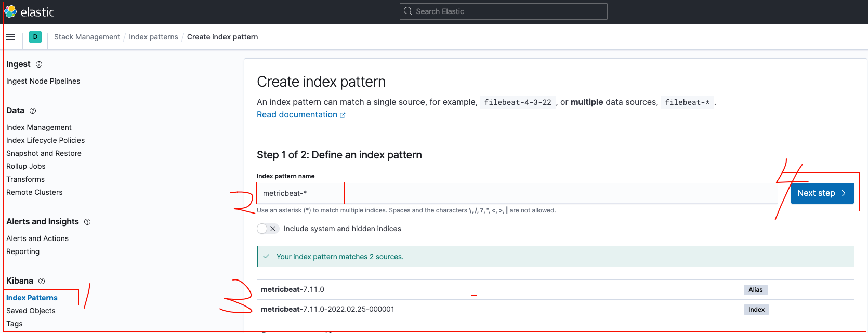This screenshot has height=333, width=868.
Task: Open Snapshot and Restore
Action: [x=44, y=153]
